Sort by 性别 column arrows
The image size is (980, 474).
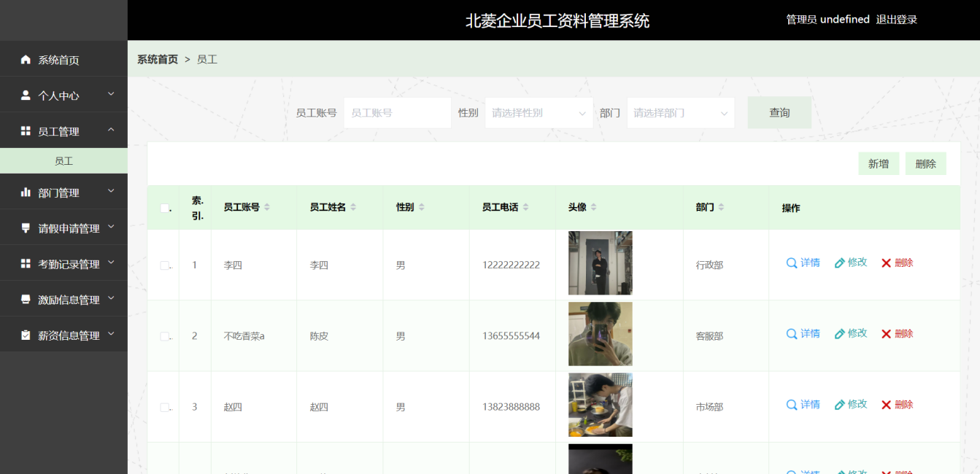421,207
